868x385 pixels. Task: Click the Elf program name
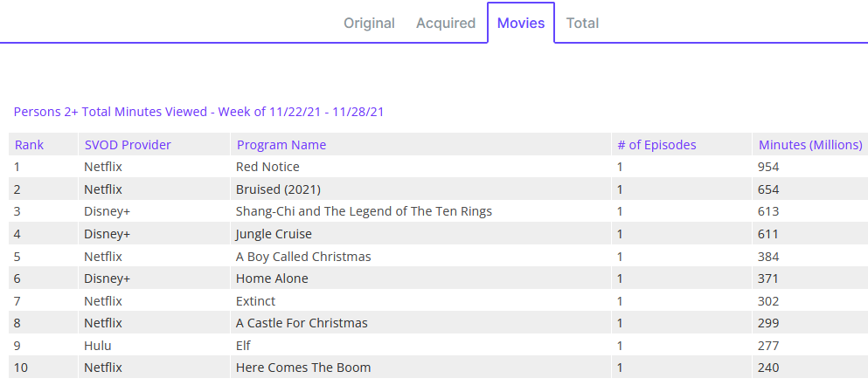(x=243, y=346)
